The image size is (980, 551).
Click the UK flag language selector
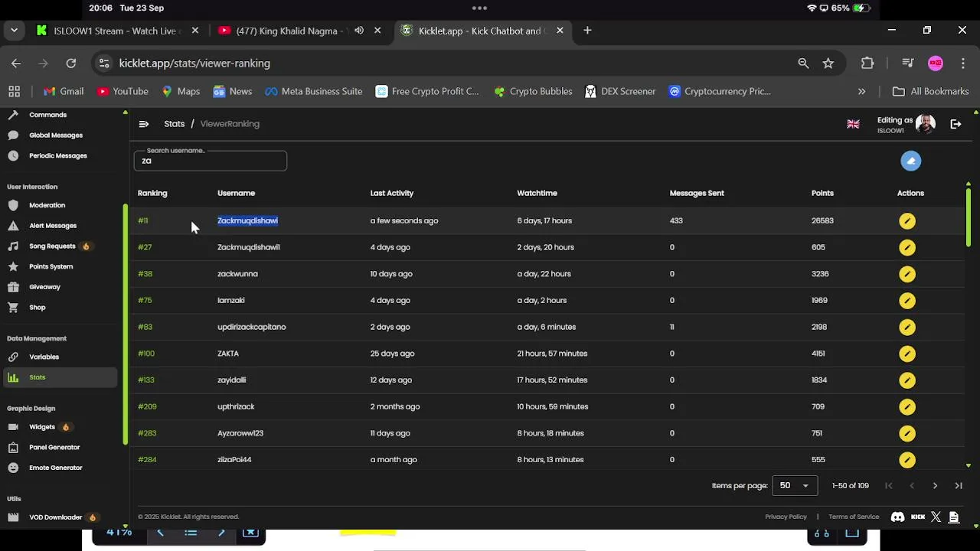[x=853, y=124]
